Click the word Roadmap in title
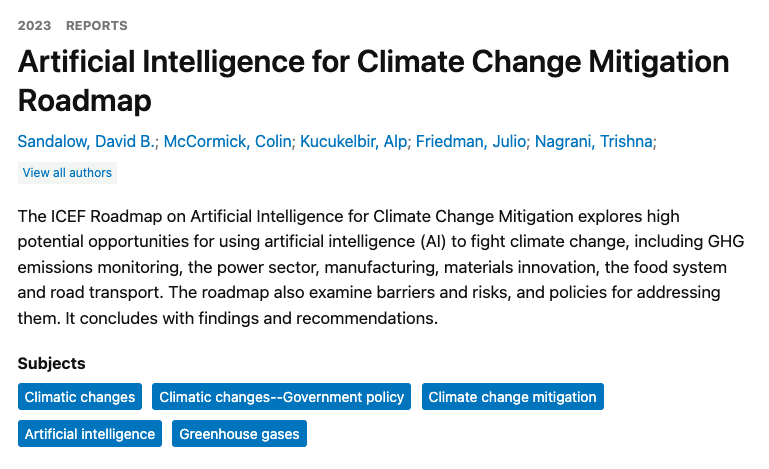 coord(88,101)
